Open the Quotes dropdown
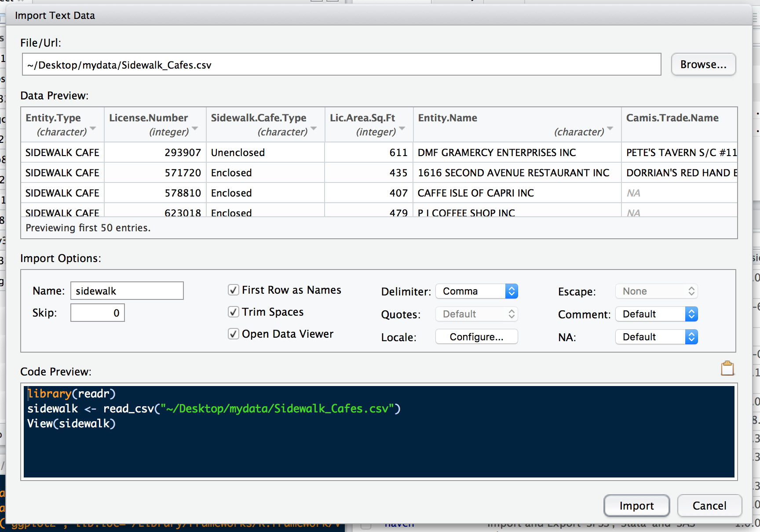 (477, 314)
